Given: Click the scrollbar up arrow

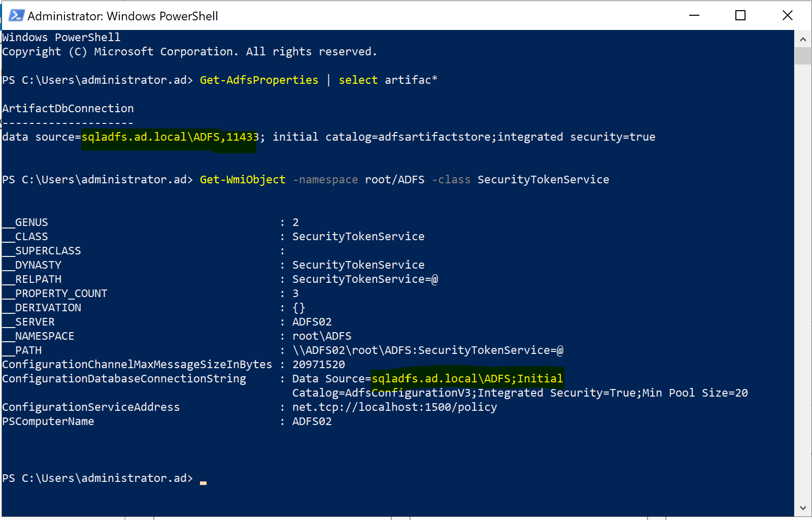Looking at the screenshot, I should tap(803, 39).
